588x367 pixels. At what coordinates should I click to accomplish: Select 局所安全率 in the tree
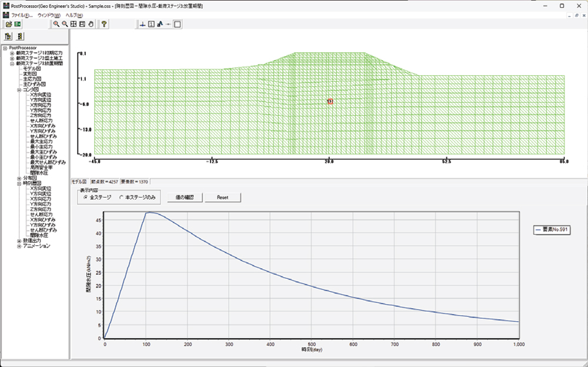tap(41, 168)
